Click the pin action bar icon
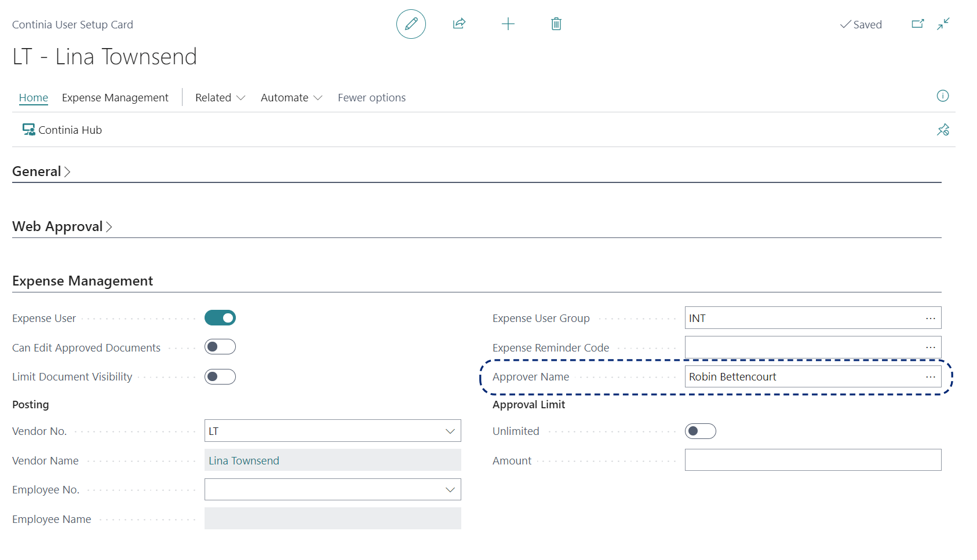977x560 pixels. 943,130
